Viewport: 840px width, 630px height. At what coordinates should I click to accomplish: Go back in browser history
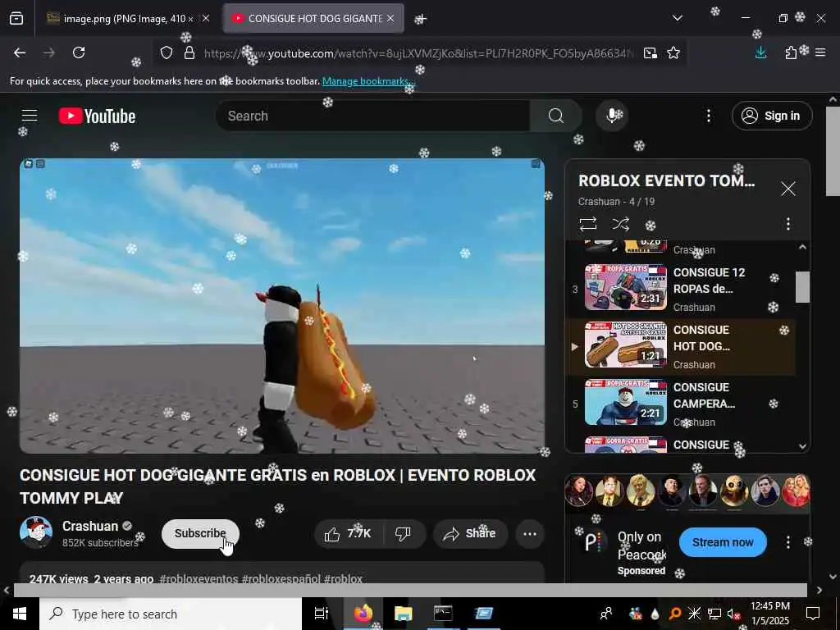(20, 52)
